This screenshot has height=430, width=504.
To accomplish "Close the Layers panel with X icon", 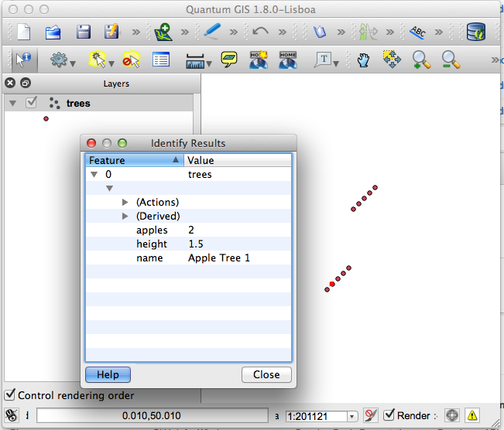I will (x=10, y=84).
